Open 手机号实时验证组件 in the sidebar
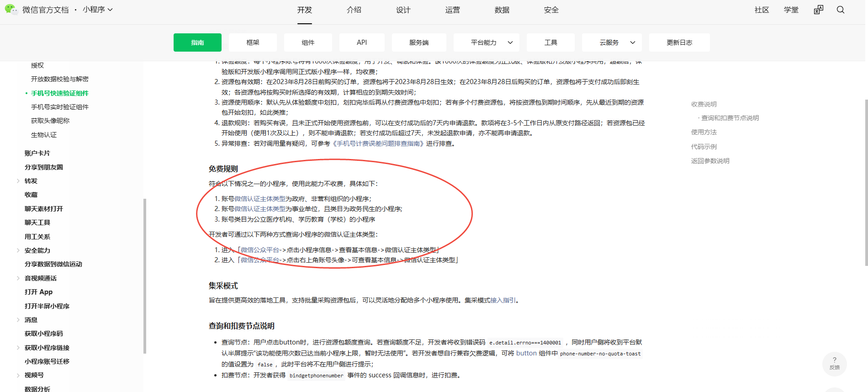This screenshot has height=392, width=868. pyautogui.click(x=60, y=107)
